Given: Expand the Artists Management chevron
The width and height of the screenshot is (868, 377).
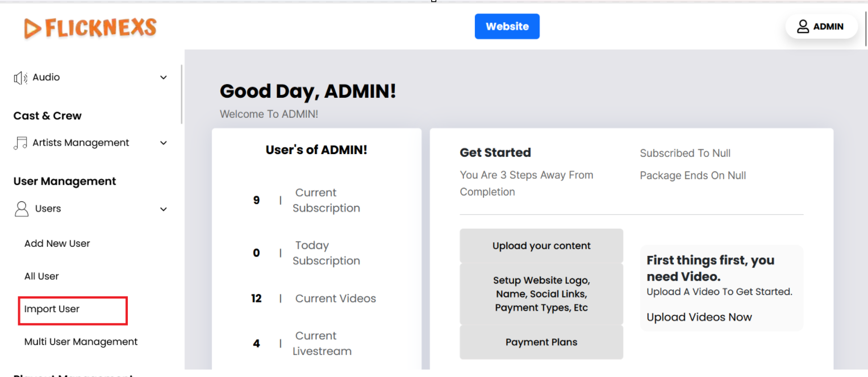Looking at the screenshot, I should click(x=164, y=143).
